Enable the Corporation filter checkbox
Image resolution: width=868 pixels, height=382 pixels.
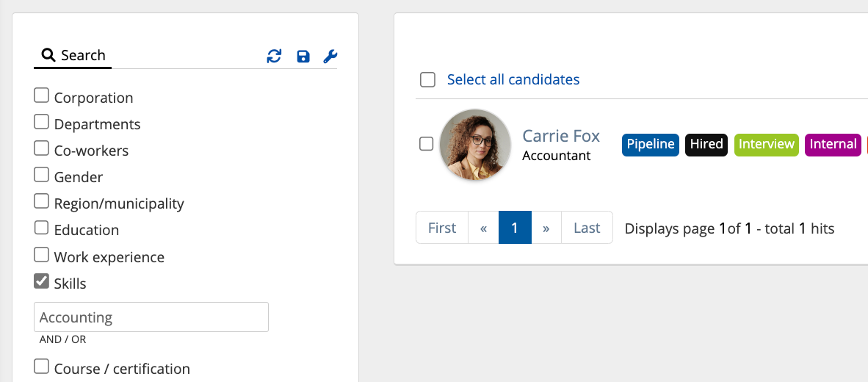pyautogui.click(x=42, y=95)
